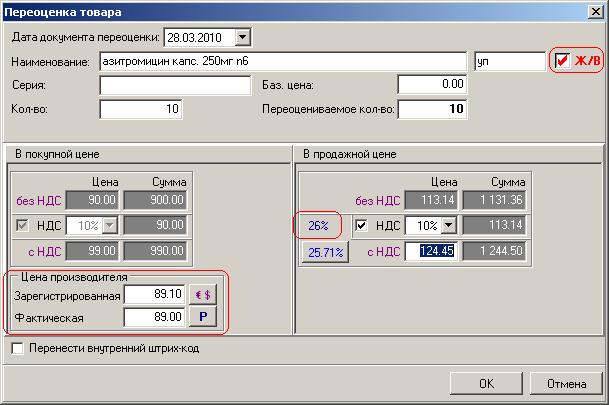The image size is (609, 405).
Task: Click the Зарегистрированная price field
Action: pyautogui.click(x=154, y=295)
